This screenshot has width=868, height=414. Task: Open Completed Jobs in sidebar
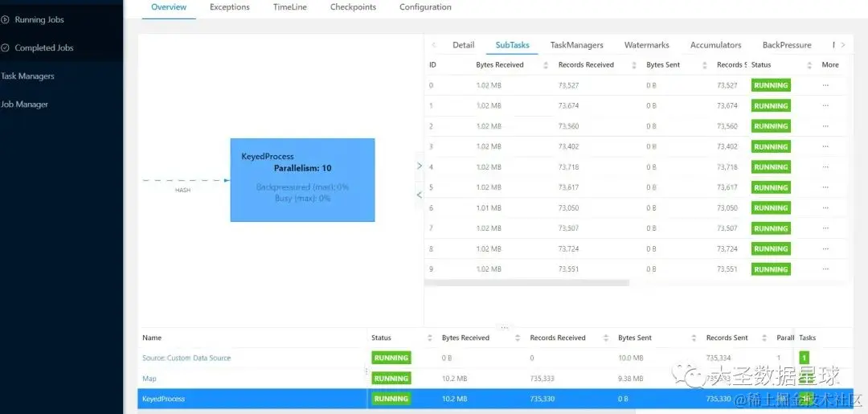tap(43, 48)
